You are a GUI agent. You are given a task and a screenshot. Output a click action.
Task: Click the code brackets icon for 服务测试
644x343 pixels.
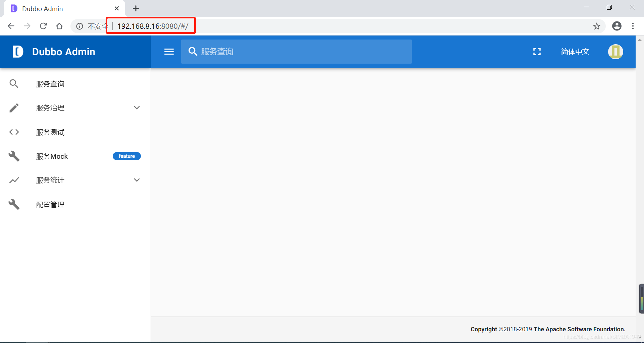coord(14,132)
